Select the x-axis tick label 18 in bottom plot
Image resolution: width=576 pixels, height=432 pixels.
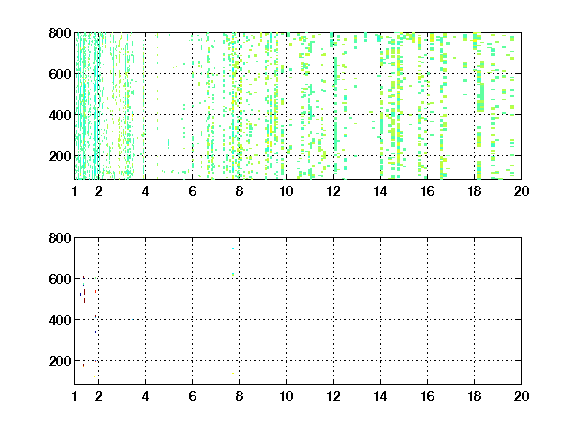click(x=474, y=396)
